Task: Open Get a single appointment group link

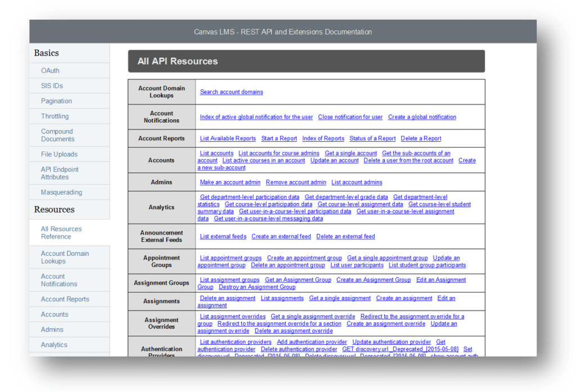Action: [387, 258]
